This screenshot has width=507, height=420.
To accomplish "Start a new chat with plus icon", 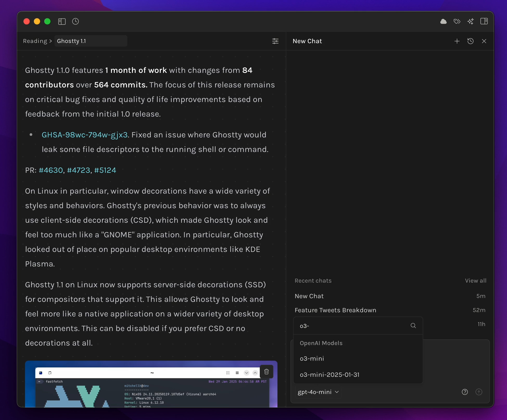I will 457,41.
